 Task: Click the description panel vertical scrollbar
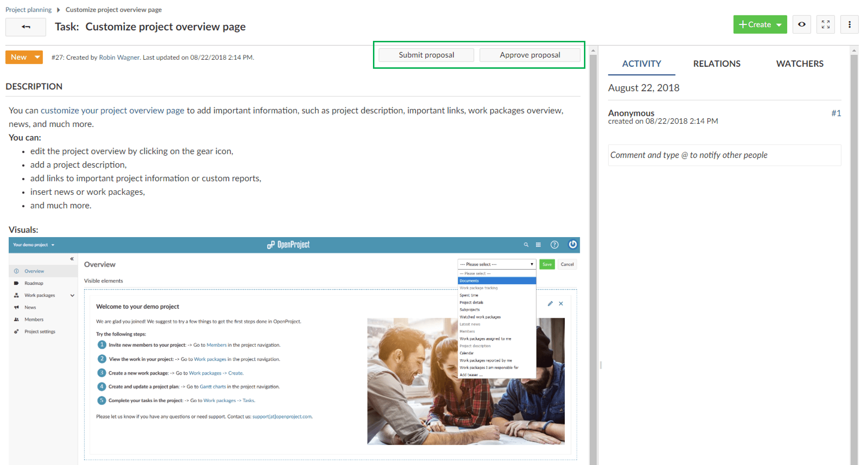(593, 240)
